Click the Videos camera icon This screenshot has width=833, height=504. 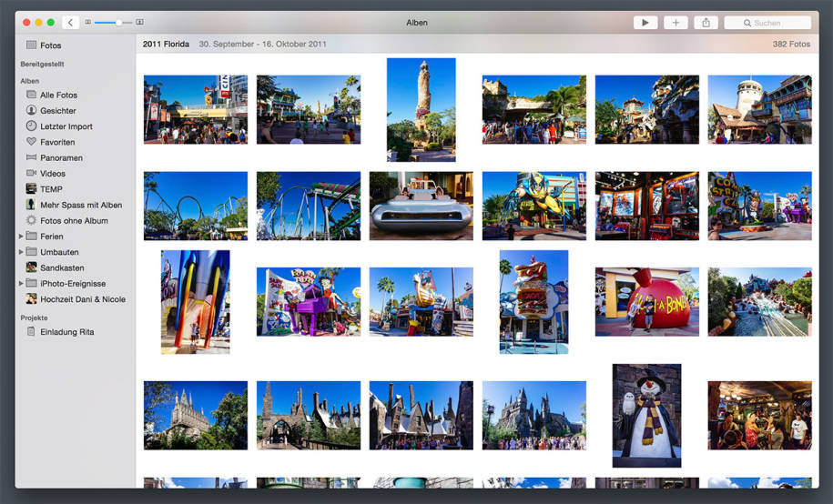pos(31,173)
